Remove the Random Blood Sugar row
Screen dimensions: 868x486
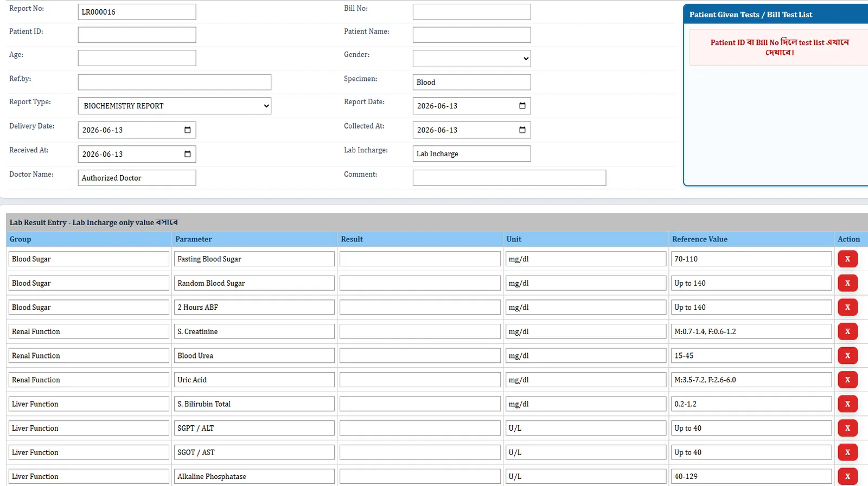click(x=847, y=283)
